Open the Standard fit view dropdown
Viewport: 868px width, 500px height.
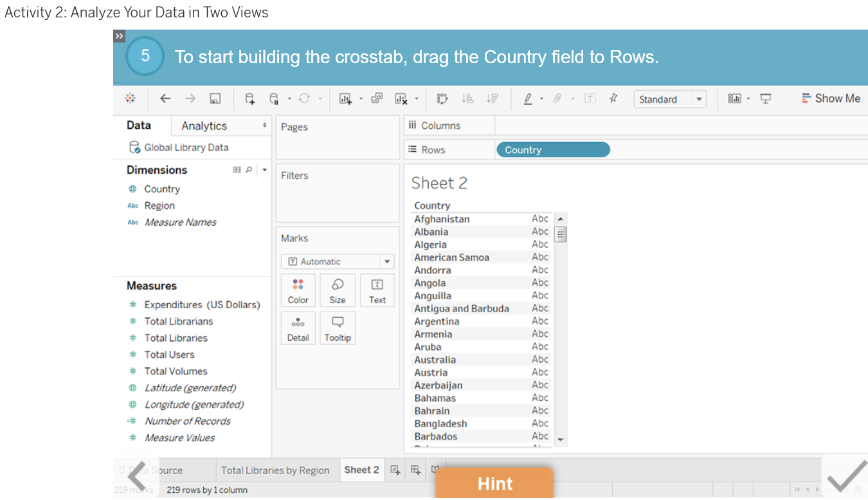coord(699,98)
